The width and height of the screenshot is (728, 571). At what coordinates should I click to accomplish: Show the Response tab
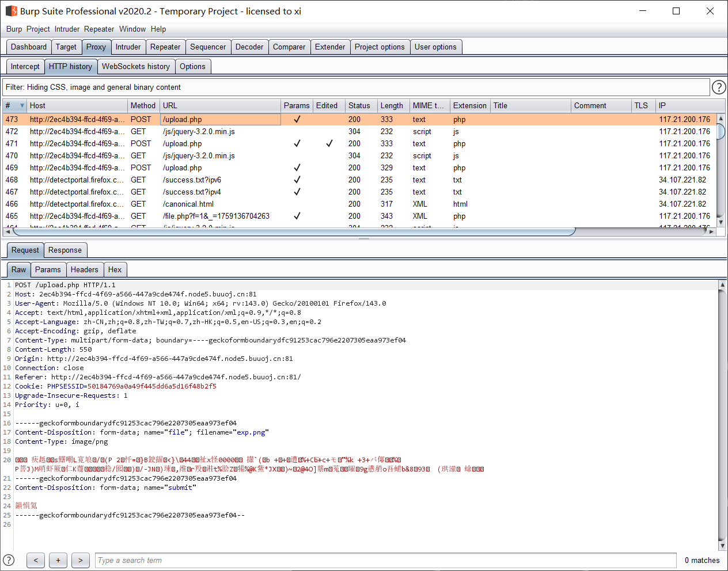click(x=65, y=250)
